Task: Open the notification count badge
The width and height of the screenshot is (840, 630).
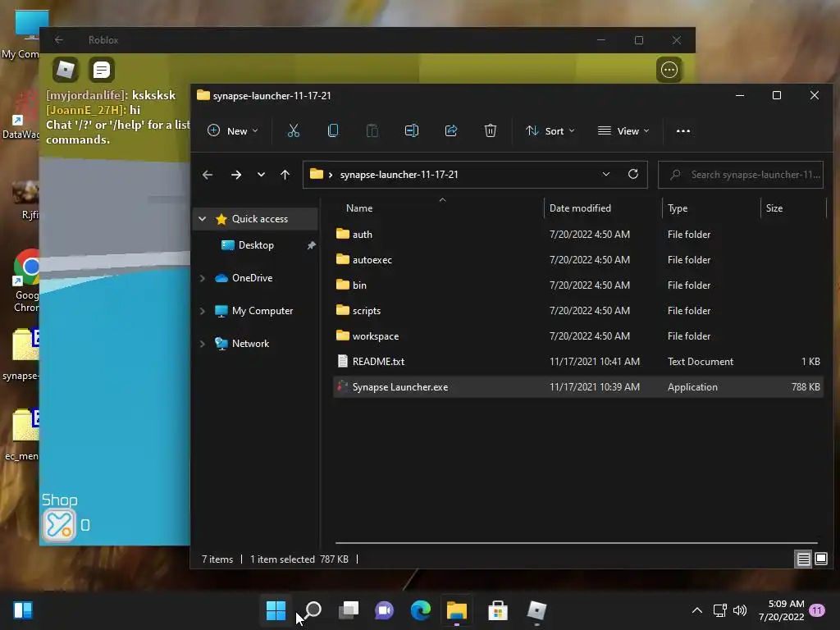Action: tap(817, 610)
